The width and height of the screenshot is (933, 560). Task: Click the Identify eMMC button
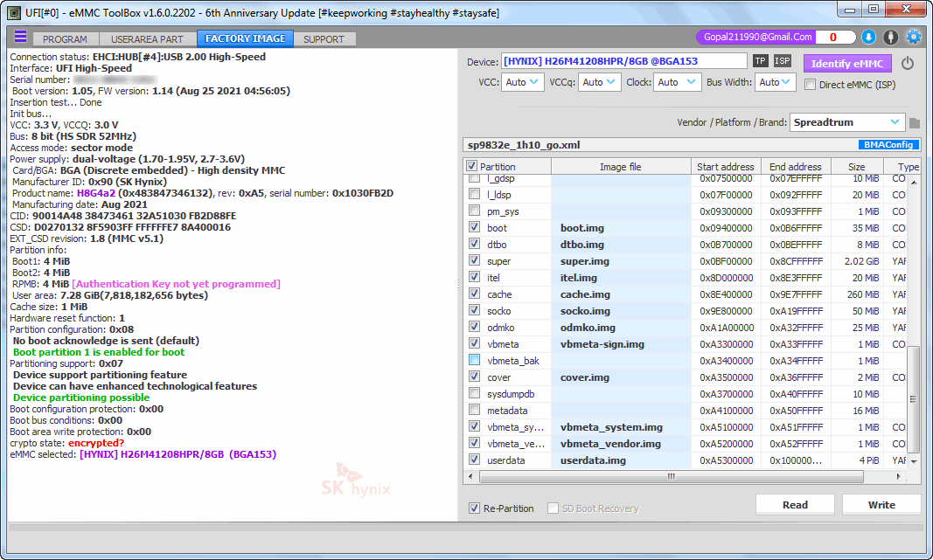click(x=847, y=63)
